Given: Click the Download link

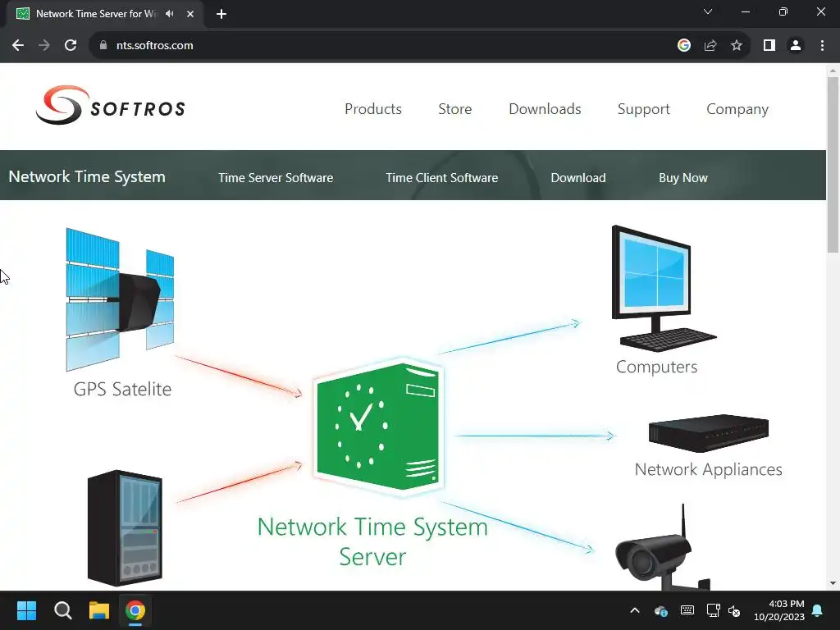Looking at the screenshot, I should click(x=578, y=178).
